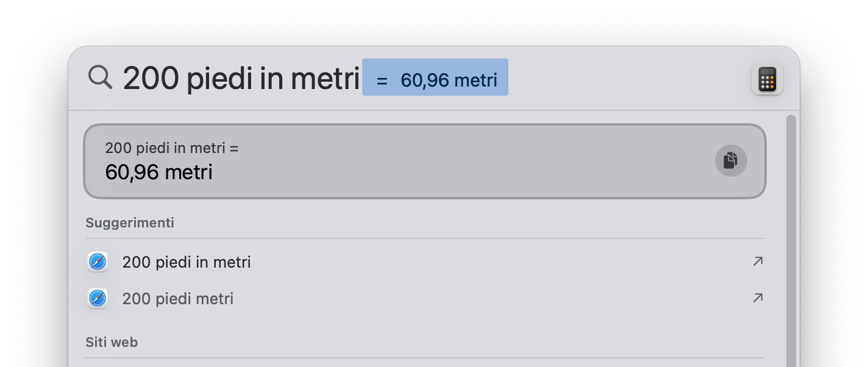
Task: Open the arrow for "200 piedi metri" suggestion
Action: [x=758, y=298]
